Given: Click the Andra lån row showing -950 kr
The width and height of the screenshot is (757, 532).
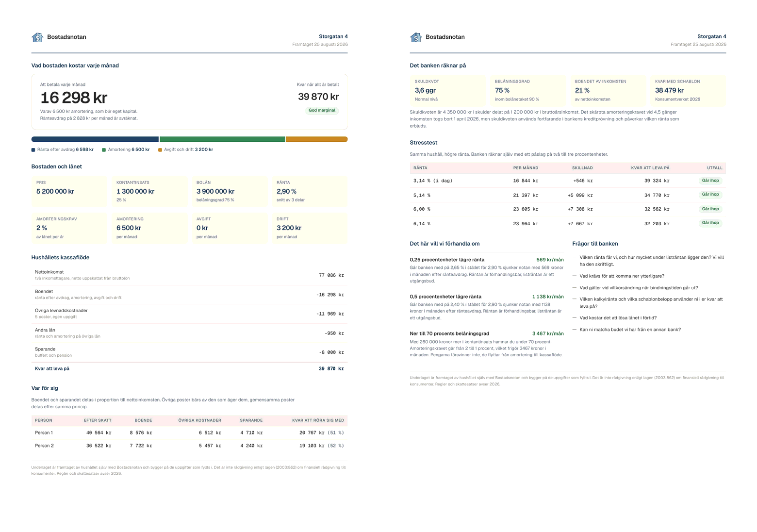Looking at the screenshot, I should coord(189,333).
